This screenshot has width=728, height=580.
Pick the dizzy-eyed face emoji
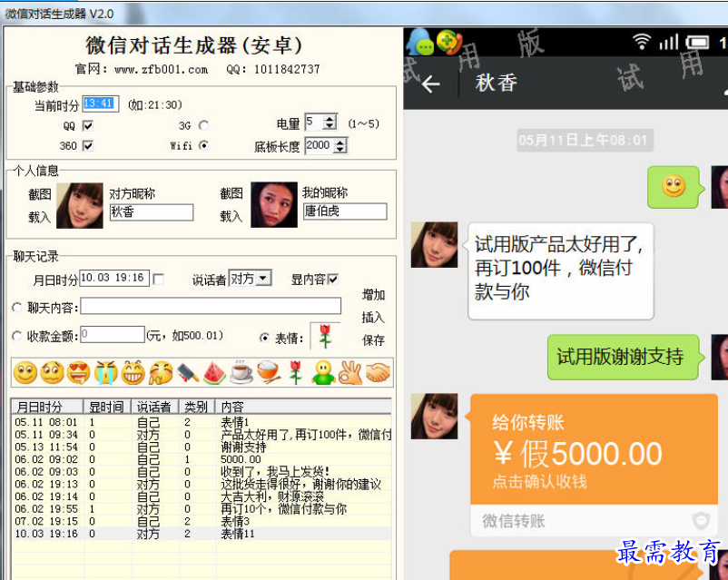[52, 372]
